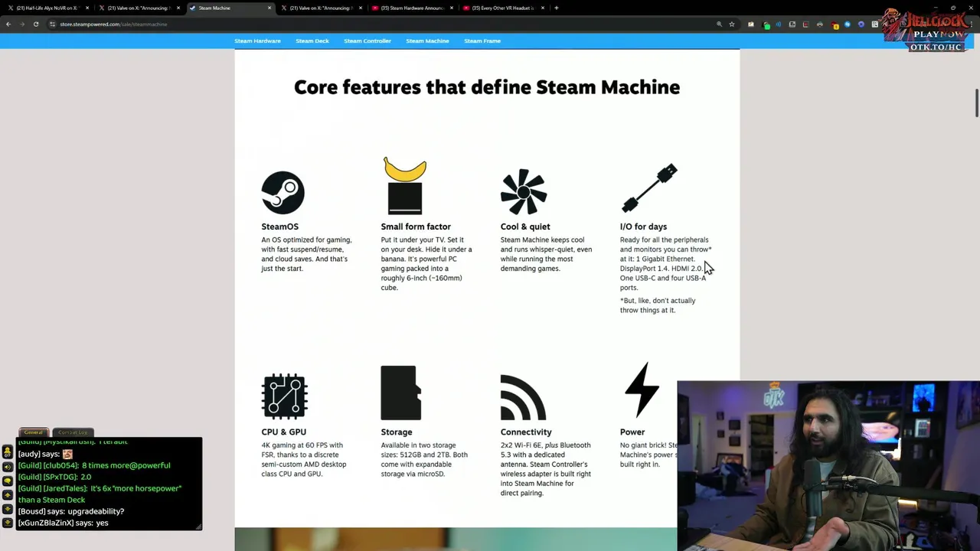Viewport: 980px width, 551px height.
Task: Go back with browser back arrow
Action: (x=8, y=24)
